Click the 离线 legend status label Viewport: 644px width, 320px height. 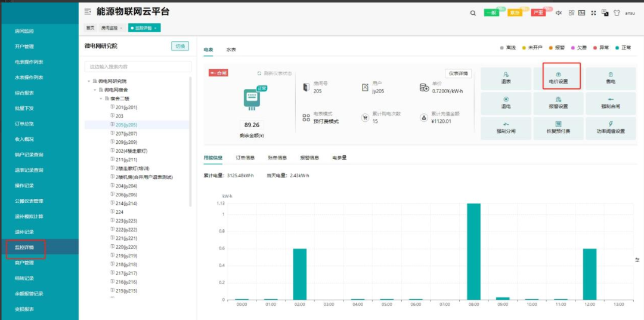pyautogui.click(x=511, y=48)
